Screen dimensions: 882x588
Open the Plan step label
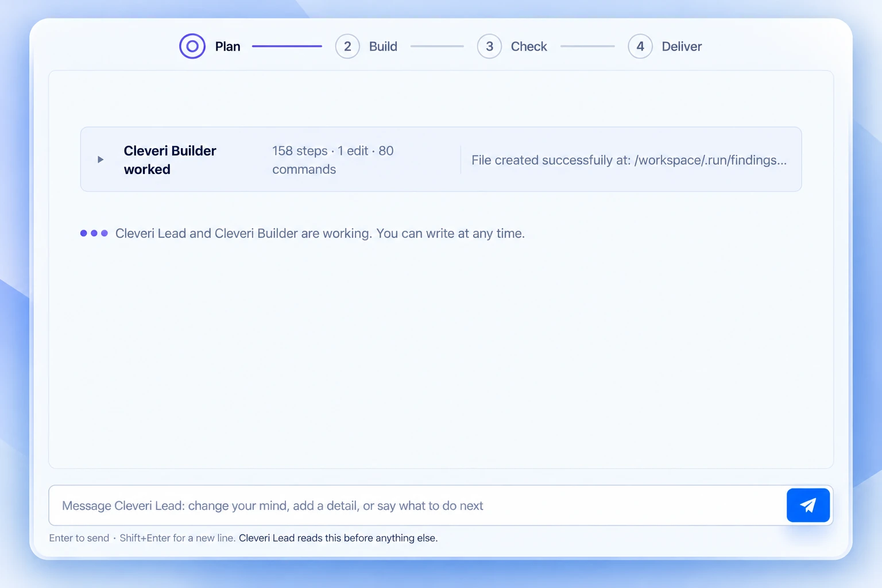click(x=228, y=47)
